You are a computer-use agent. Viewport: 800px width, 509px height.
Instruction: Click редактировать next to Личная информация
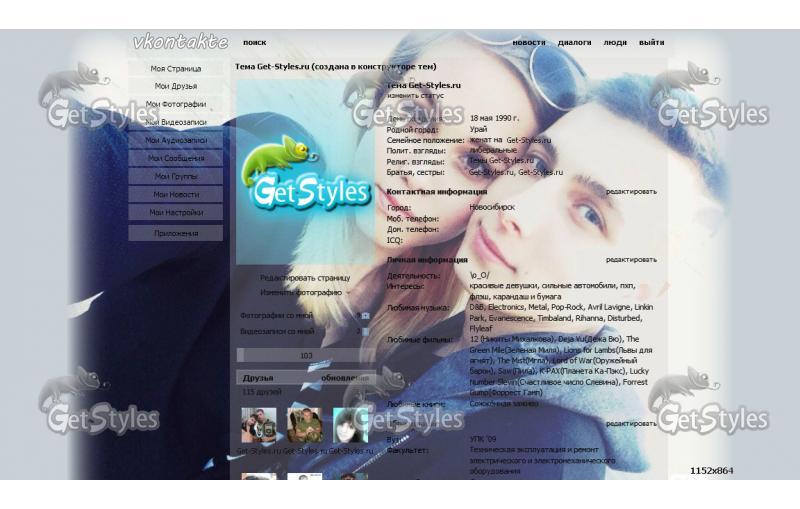tap(631, 260)
